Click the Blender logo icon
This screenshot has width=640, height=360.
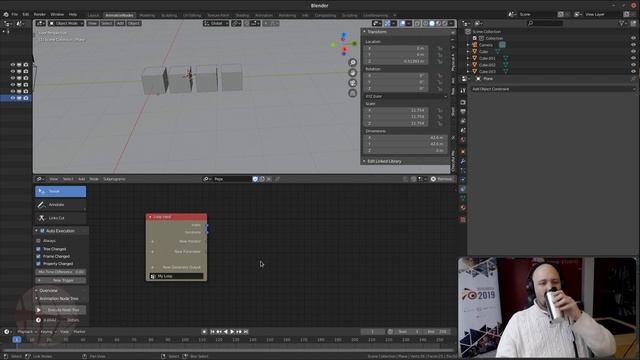tap(6, 14)
